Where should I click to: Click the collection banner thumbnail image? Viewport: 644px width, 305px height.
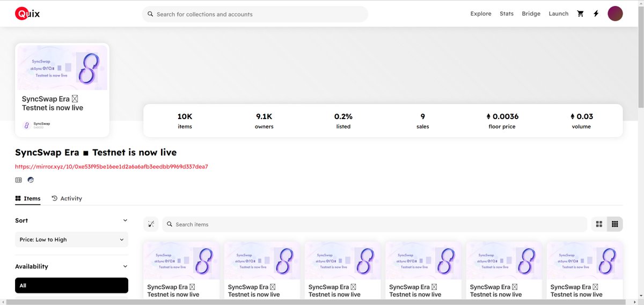pyautogui.click(x=62, y=68)
